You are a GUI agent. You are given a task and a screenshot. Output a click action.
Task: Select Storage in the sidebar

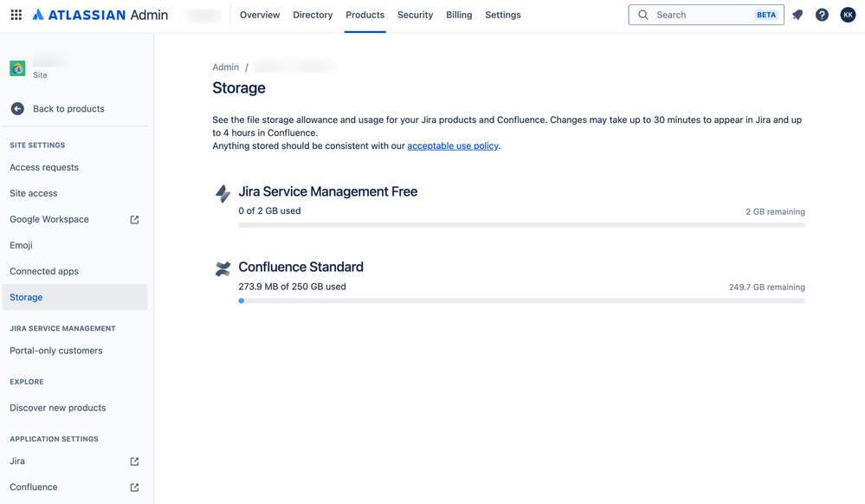pyautogui.click(x=74, y=297)
